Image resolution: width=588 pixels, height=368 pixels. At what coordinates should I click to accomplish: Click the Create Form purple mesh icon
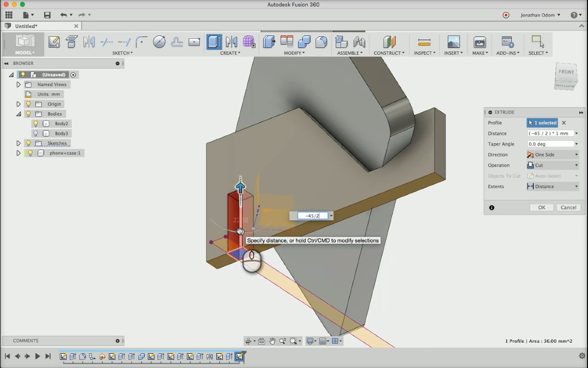(249, 42)
